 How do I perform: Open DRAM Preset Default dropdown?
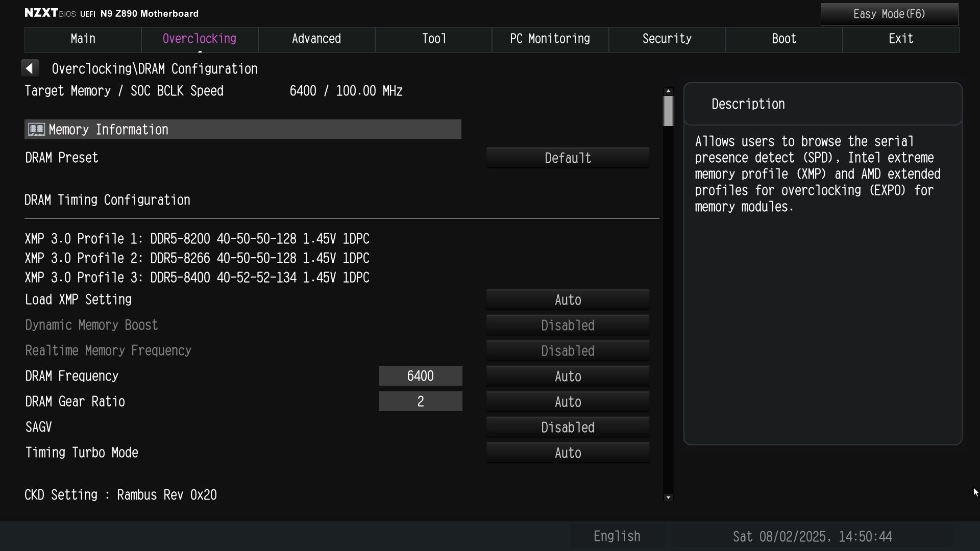568,158
